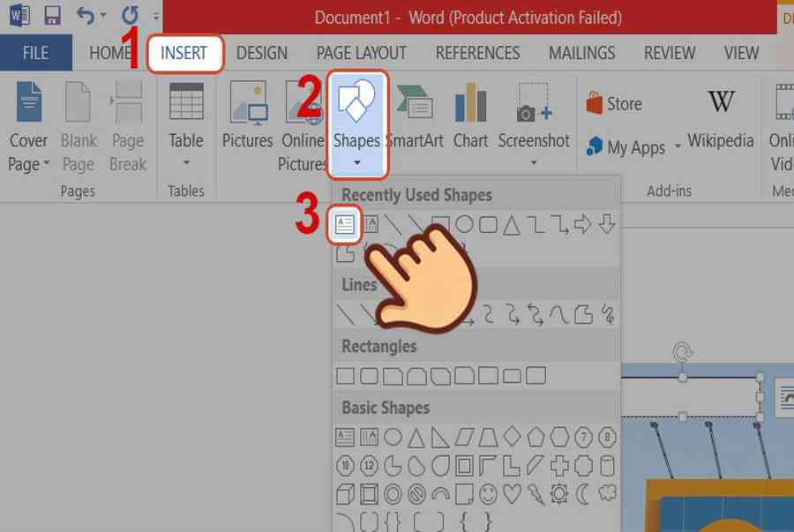This screenshot has width=794, height=532.
Task: Go to the DESIGN tab
Action: click(262, 53)
